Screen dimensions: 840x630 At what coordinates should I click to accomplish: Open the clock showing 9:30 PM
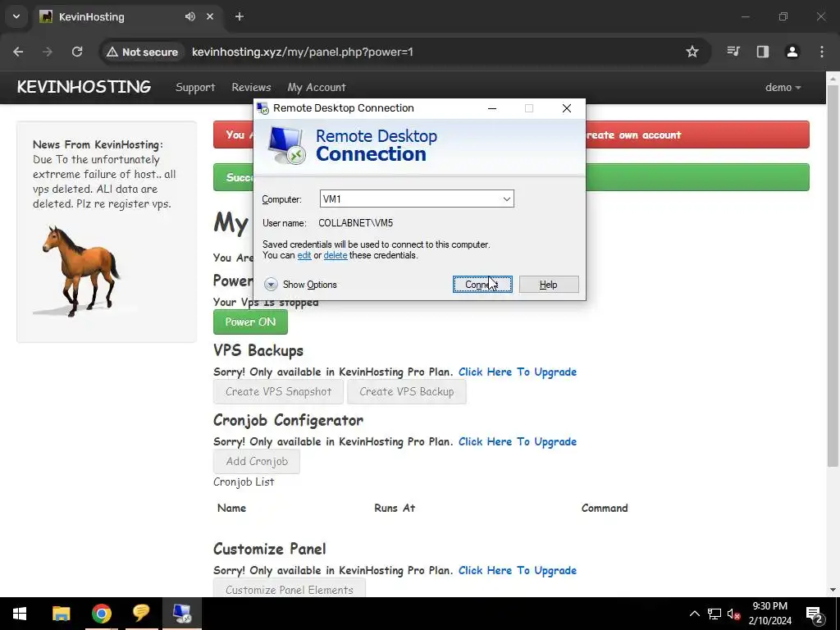(769, 614)
